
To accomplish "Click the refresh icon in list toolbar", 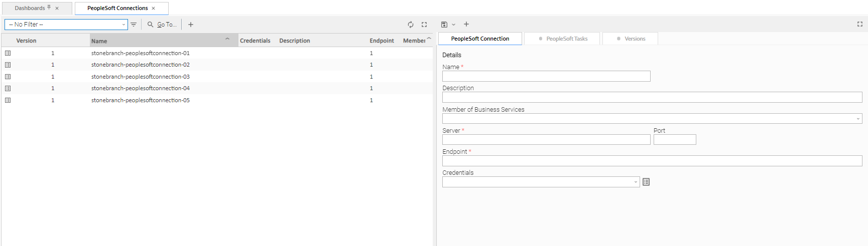I will coord(411,25).
